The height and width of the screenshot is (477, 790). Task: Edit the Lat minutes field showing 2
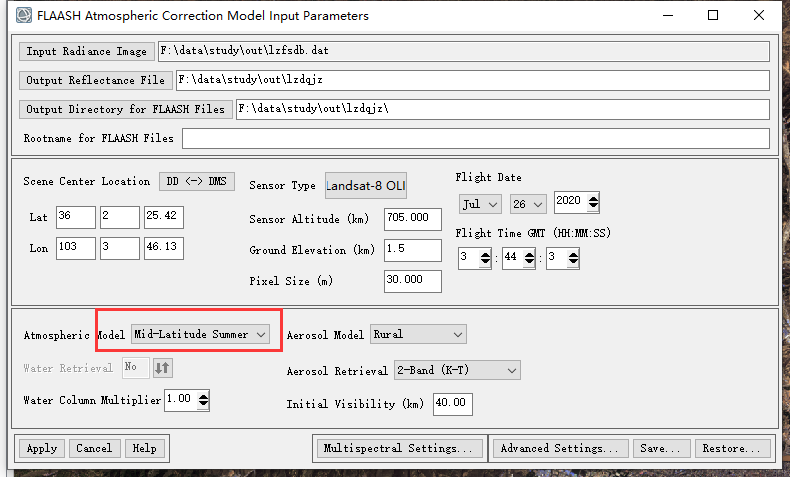(119, 217)
